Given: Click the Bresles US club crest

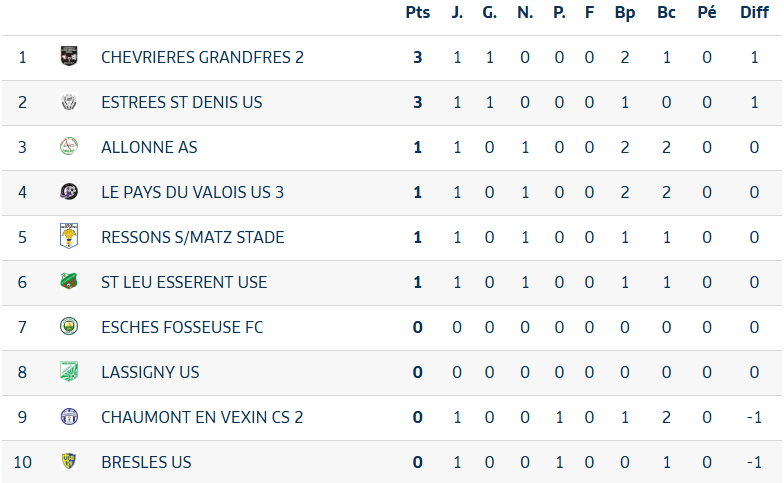Looking at the screenshot, I should point(69,462).
